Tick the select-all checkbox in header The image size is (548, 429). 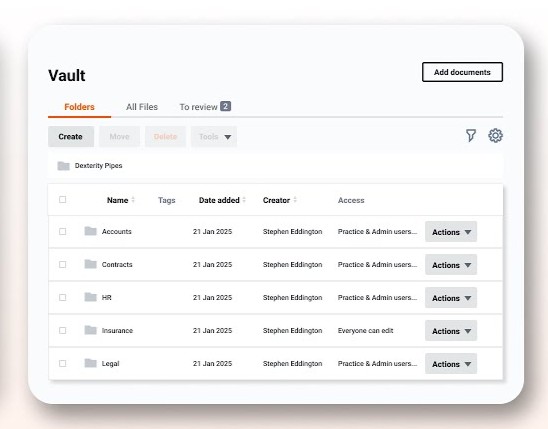point(63,199)
